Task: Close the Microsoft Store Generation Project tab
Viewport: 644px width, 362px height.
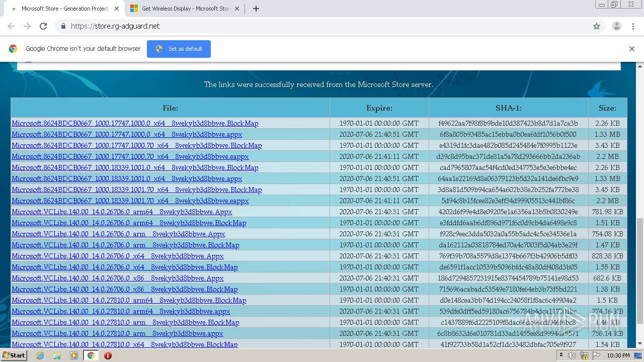Action: [x=117, y=9]
